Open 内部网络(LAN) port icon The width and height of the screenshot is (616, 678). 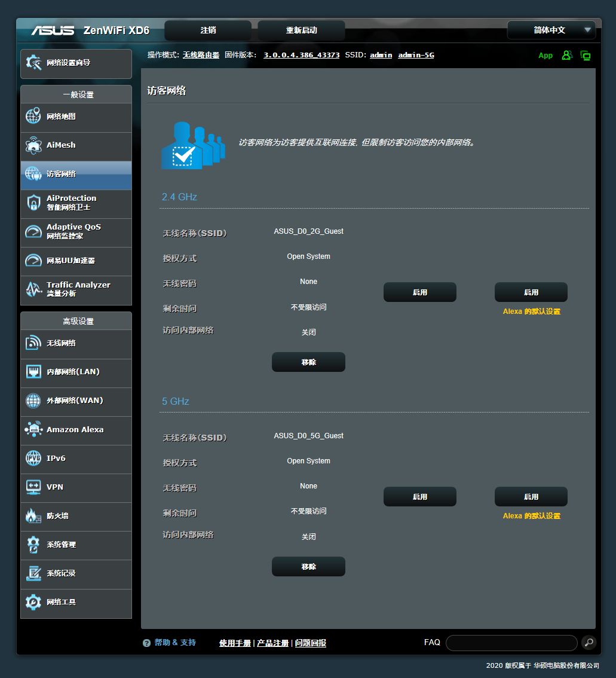coord(33,372)
